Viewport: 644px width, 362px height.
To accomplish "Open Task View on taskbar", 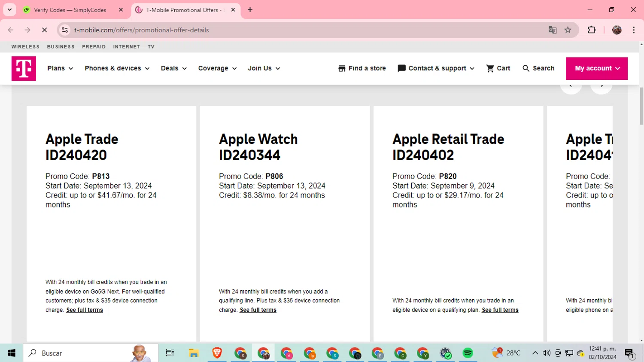I will pyautogui.click(x=170, y=353).
